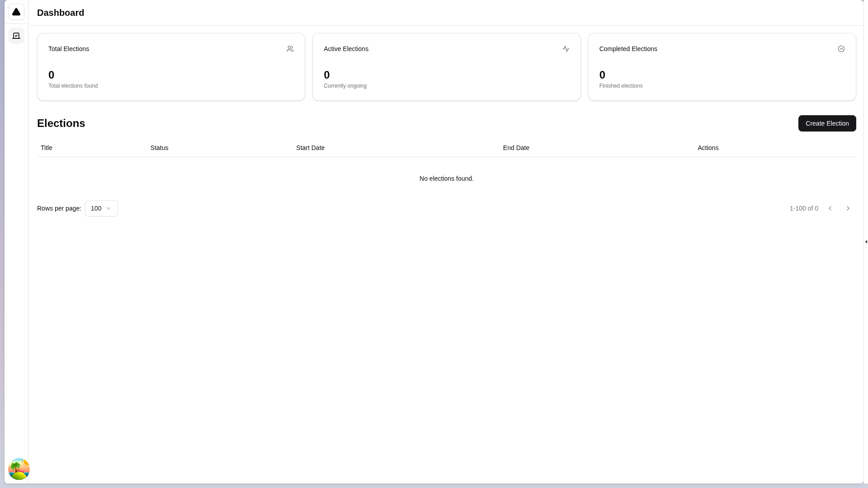
Task: Click the 1-100 of 0 pagination label
Action: tap(804, 208)
